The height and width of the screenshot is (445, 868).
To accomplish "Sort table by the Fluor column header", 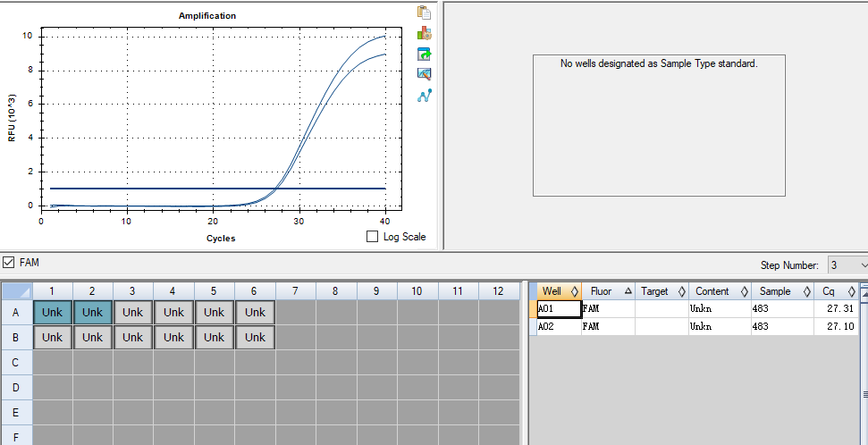I will tap(608, 291).
